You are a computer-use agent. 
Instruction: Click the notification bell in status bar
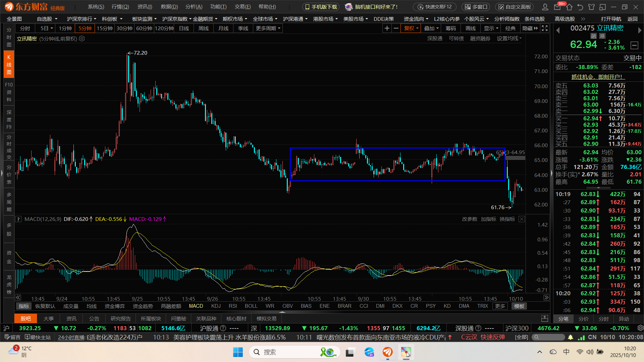click(x=571, y=337)
